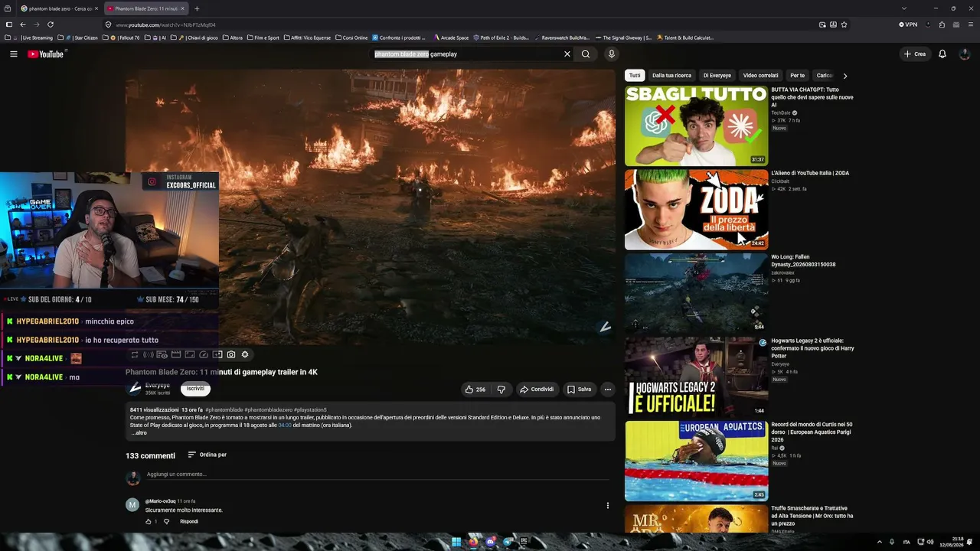Open the Arcade Space bookmark
This screenshot has height=551, width=980.
[451, 37]
